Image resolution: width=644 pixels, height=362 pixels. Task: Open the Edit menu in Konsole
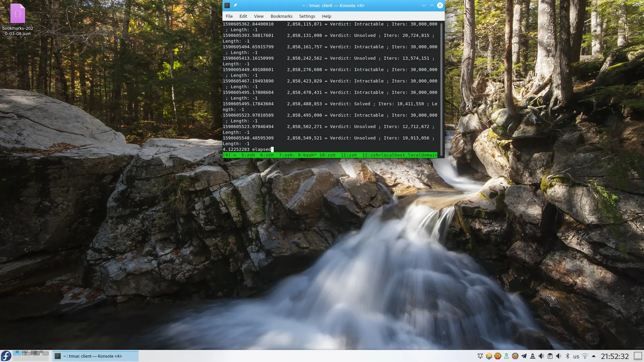coord(243,16)
